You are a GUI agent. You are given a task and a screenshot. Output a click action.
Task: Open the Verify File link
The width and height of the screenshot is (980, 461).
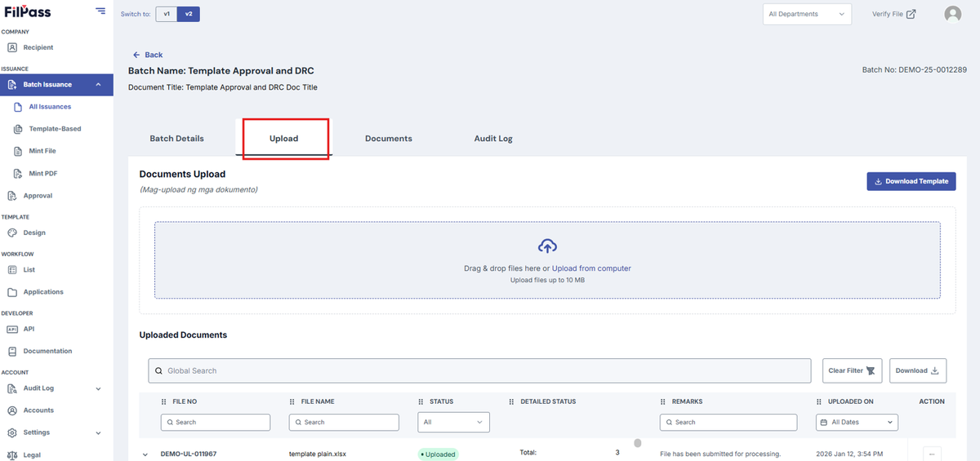[x=893, y=14]
